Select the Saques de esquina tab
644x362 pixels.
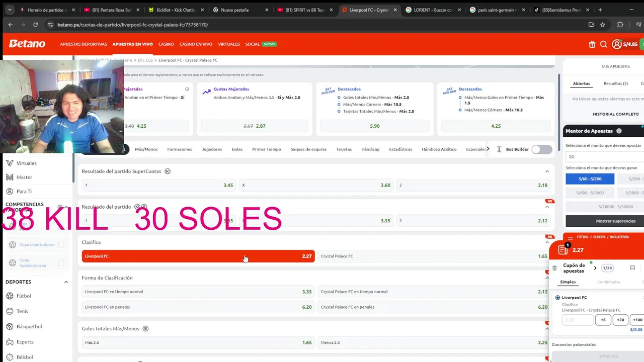[x=308, y=149]
